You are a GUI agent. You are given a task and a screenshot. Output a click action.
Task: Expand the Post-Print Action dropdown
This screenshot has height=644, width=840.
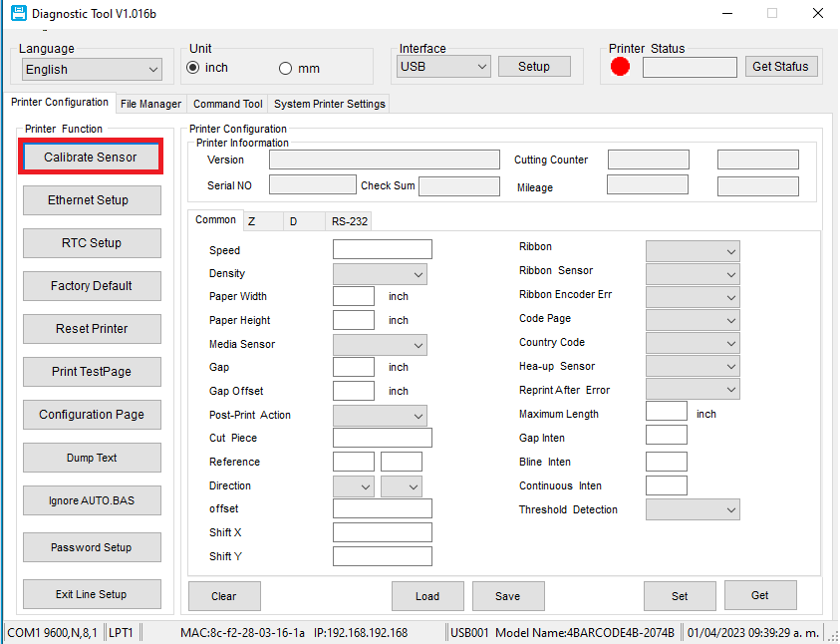point(380,416)
